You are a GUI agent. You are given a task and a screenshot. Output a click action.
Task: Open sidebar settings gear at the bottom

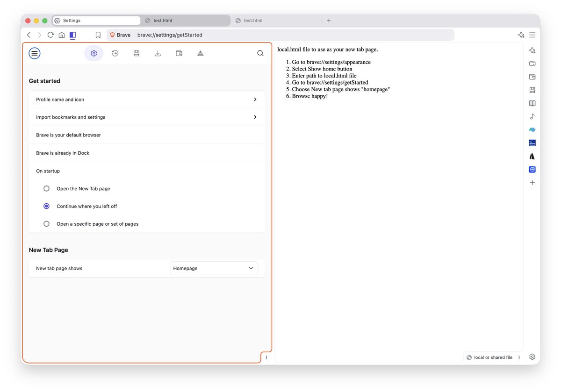pos(532,357)
